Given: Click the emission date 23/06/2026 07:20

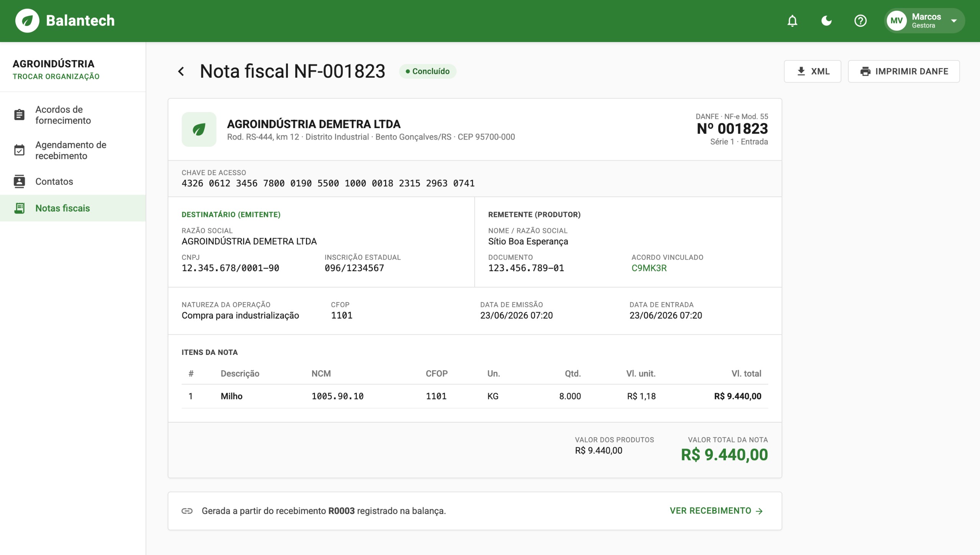Looking at the screenshot, I should click(516, 316).
